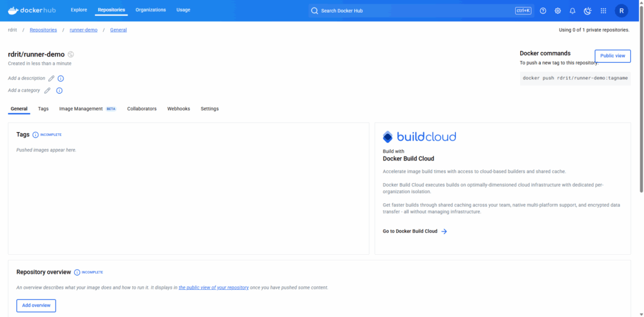Open the Webhooks tab
The image size is (644, 317).
(179, 109)
